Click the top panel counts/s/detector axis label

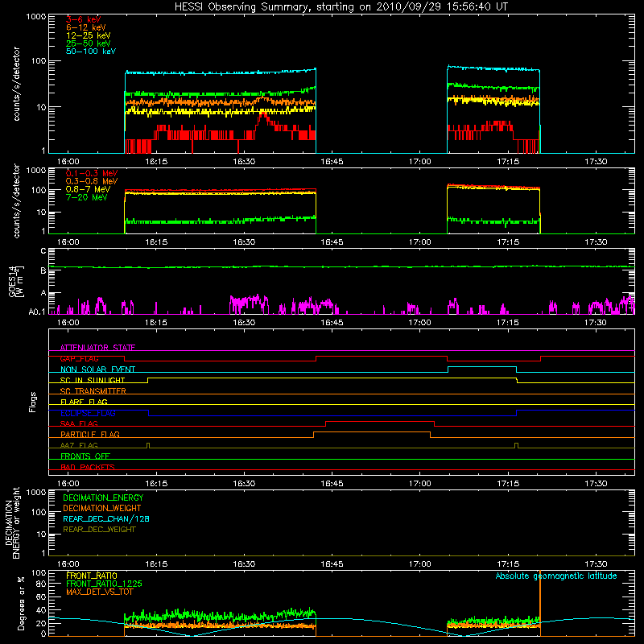click(x=16, y=84)
